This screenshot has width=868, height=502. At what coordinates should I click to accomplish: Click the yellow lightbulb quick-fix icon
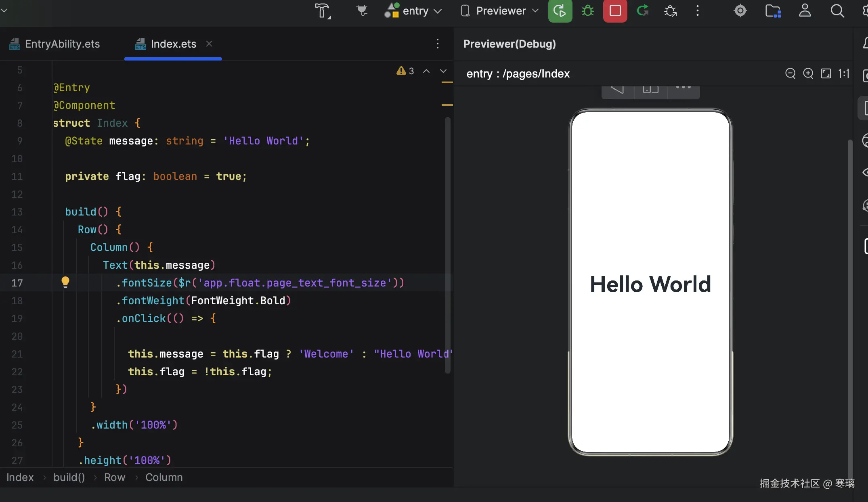pyautogui.click(x=65, y=282)
